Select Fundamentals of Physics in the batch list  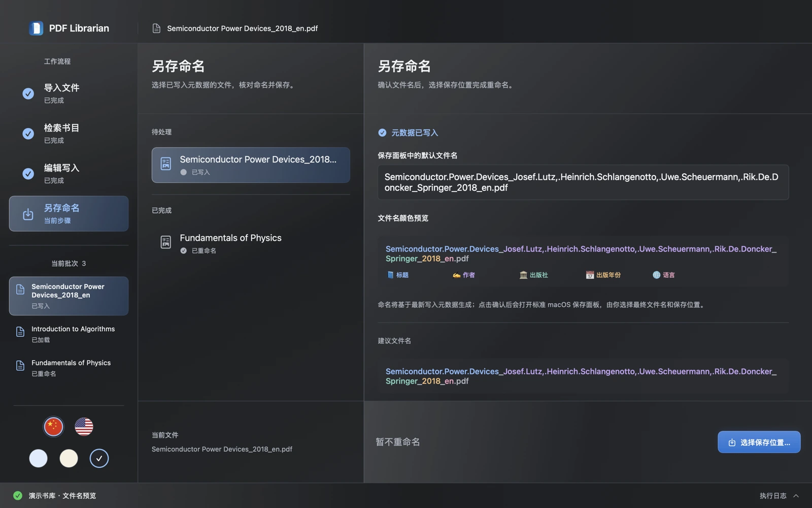coord(69,368)
